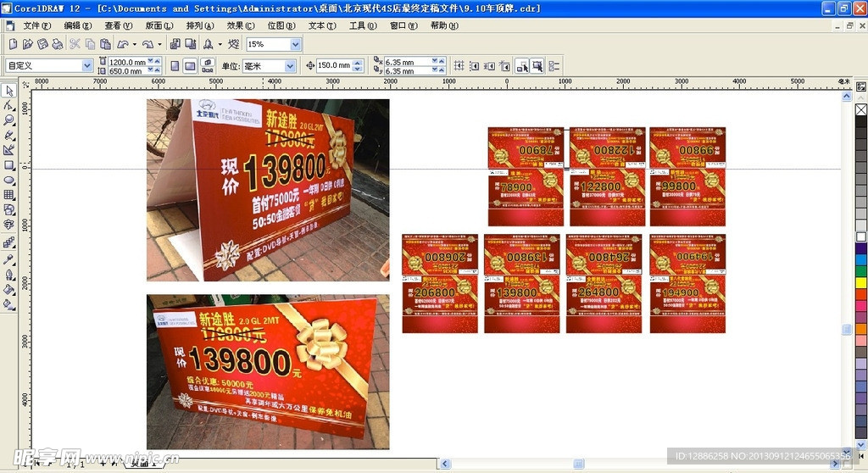Redo the last undone action
868x473 pixels.
point(147,44)
